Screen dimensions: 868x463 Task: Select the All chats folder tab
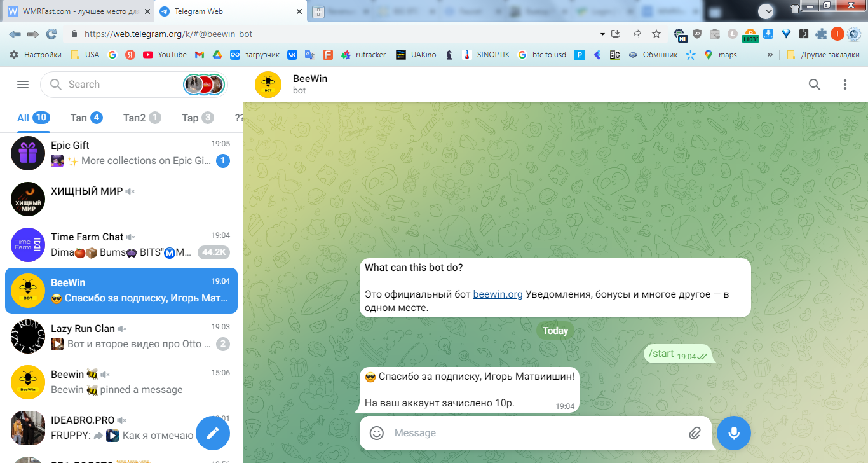(x=33, y=118)
